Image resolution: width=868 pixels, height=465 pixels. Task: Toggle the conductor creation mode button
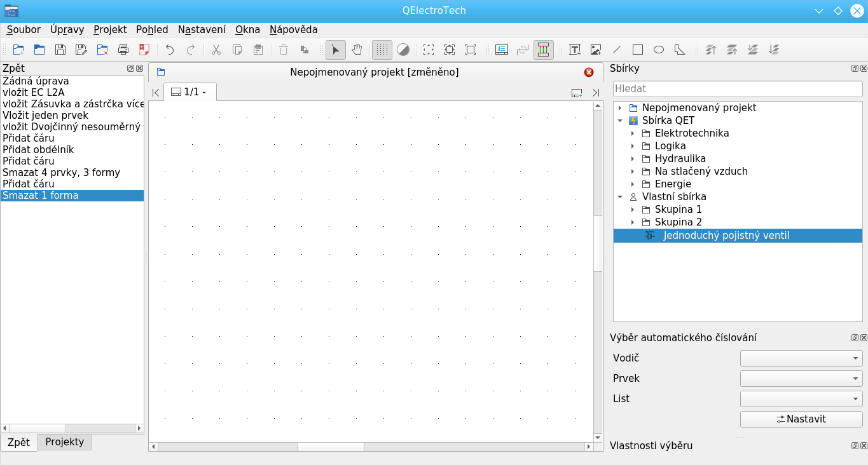pos(543,50)
